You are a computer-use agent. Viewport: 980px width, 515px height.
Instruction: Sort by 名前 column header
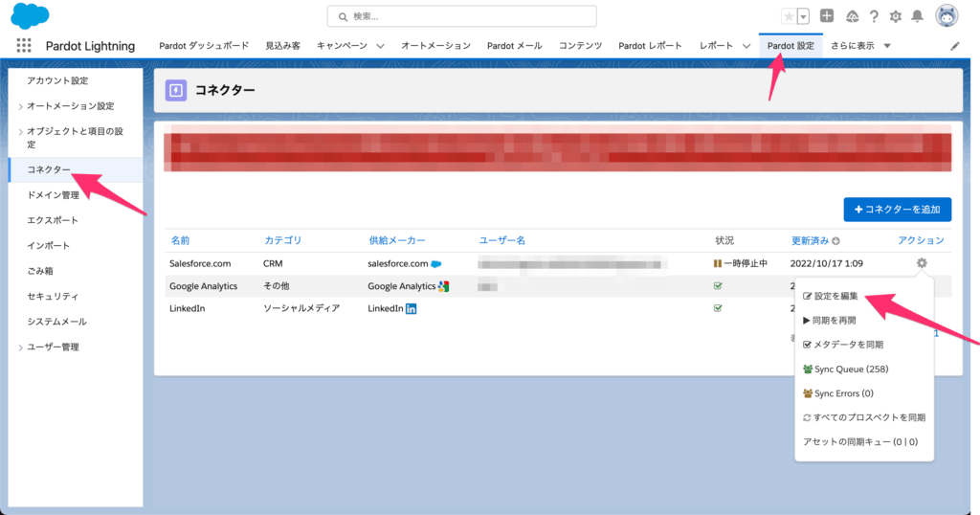pyautogui.click(x=180, y=240)
